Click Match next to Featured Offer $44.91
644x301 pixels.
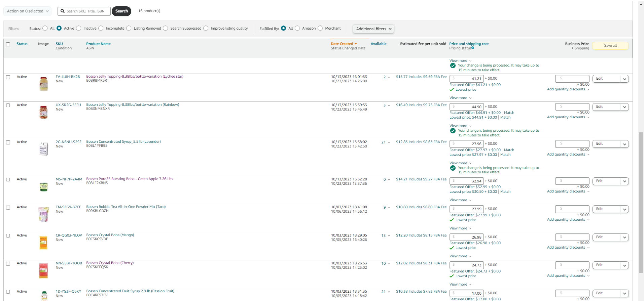click(x=509, y=113)
